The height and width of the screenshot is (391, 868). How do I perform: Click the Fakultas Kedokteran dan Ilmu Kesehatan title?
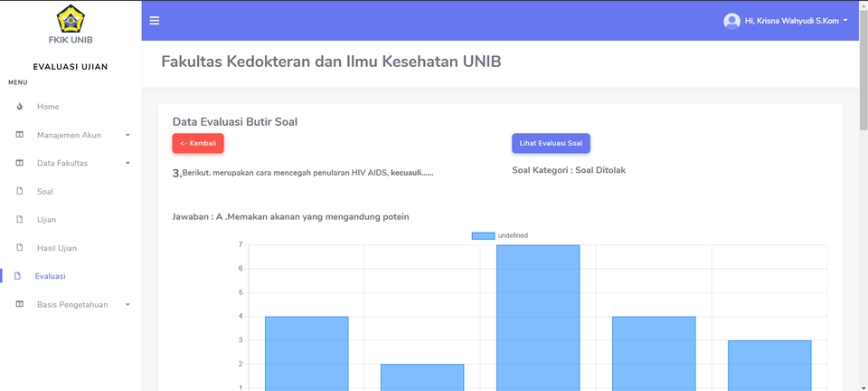pos(331,62)
